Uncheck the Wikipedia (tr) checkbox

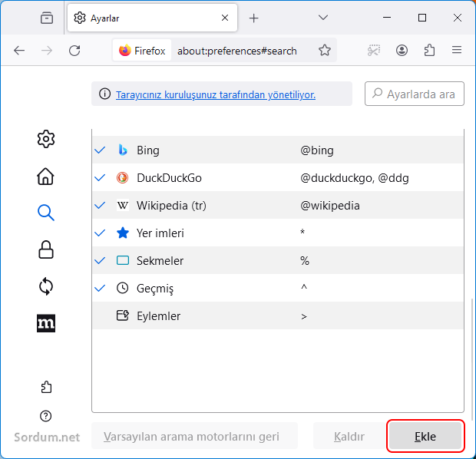coord(100,206)
